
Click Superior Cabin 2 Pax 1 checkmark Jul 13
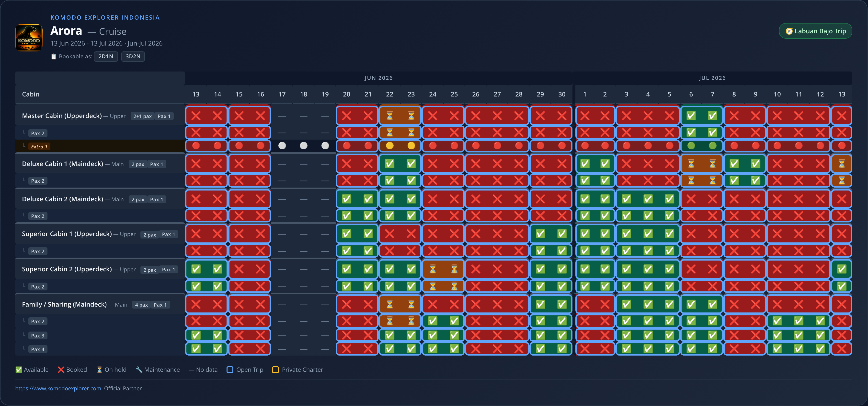pos(842,269)
